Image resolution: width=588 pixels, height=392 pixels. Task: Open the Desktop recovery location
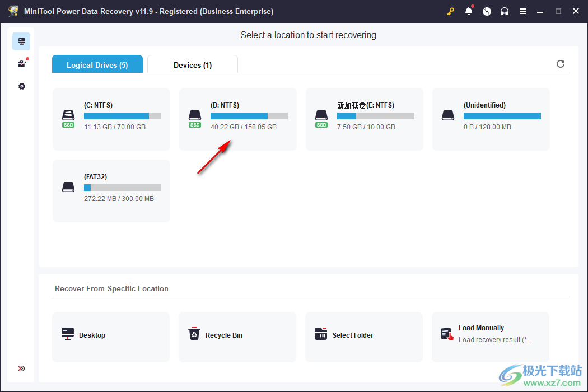(x=110, y=337)
